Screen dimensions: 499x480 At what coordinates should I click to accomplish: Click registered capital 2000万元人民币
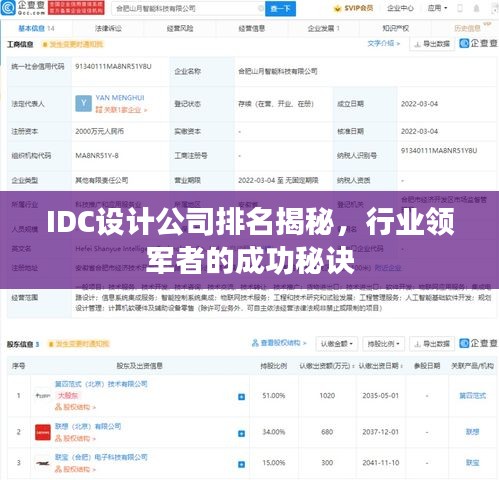[99, 131]
